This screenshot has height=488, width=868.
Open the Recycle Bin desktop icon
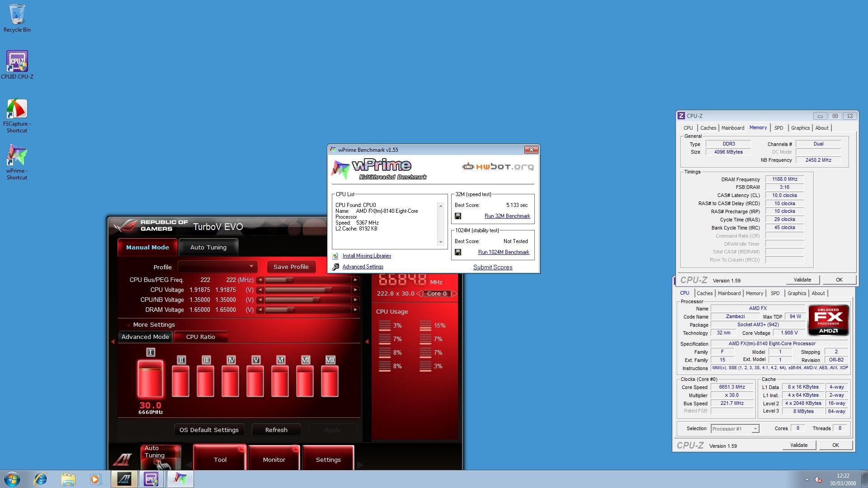[x=17, y=19]
